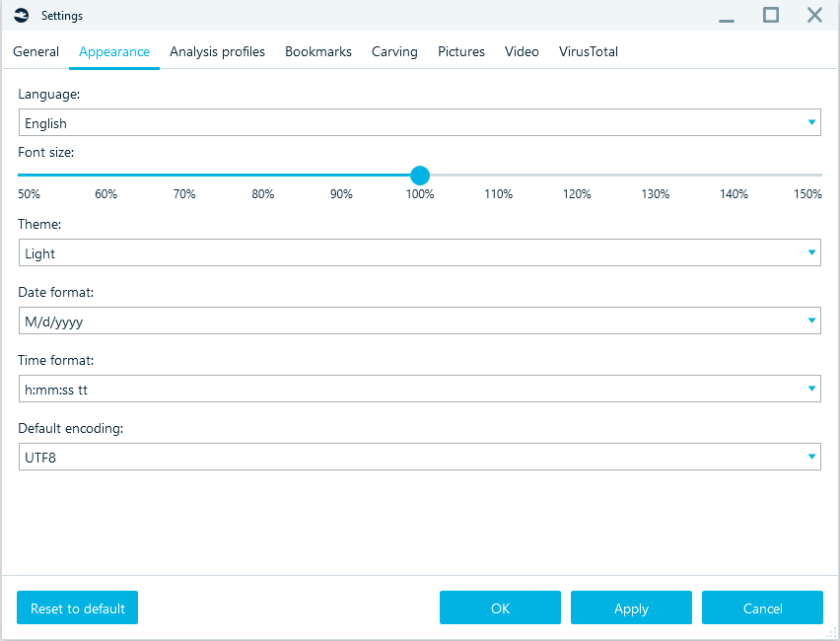
Task: Click the 110% font size label
Action: coord(498,194)
